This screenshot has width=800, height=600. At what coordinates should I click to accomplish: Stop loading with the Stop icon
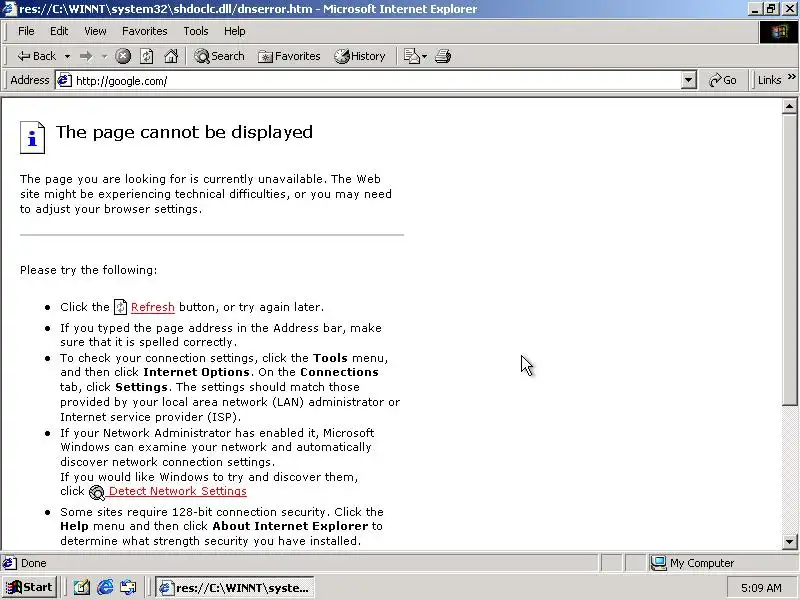tap(122, 56)
